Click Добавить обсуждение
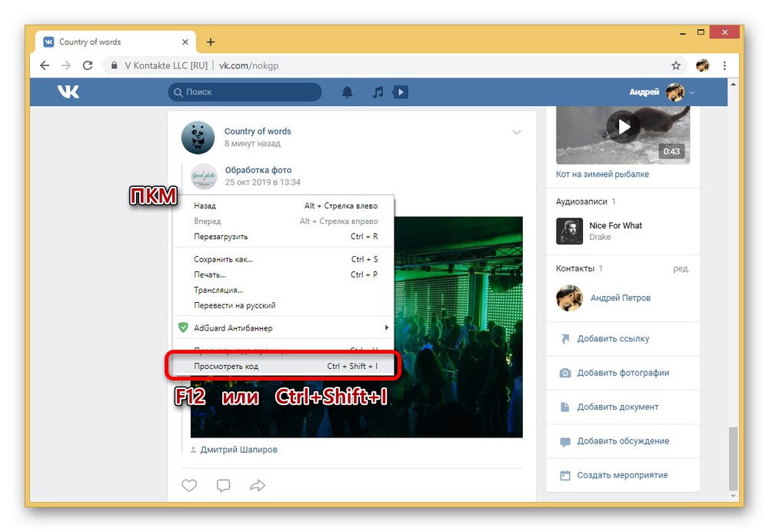This screenshot has height=532, width=769. click(x=623, y=441)
